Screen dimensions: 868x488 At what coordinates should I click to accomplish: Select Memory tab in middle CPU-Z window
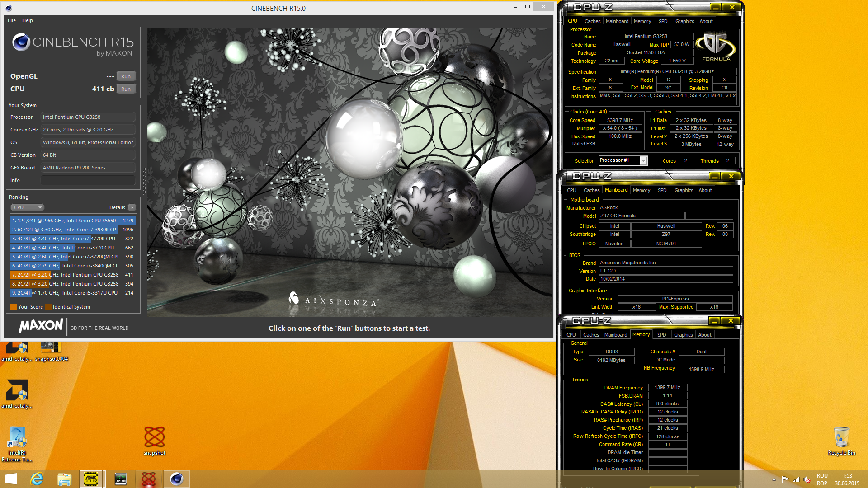tap(642, 190)
